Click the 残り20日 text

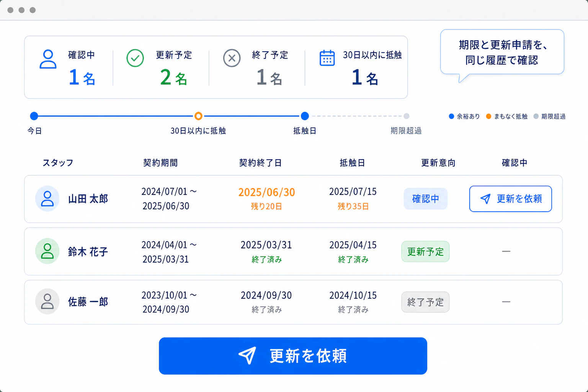[x=266, y=206]
